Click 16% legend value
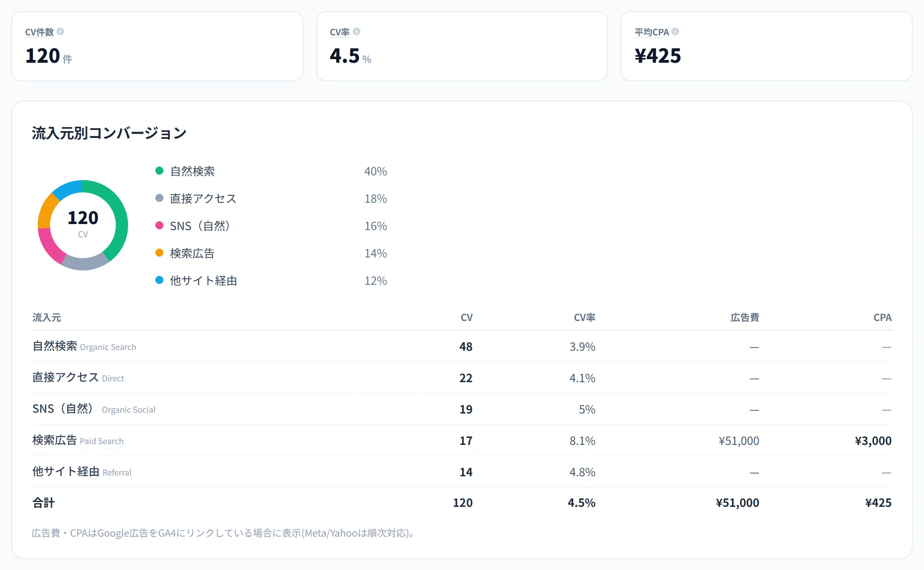 [x=375, y=226]
